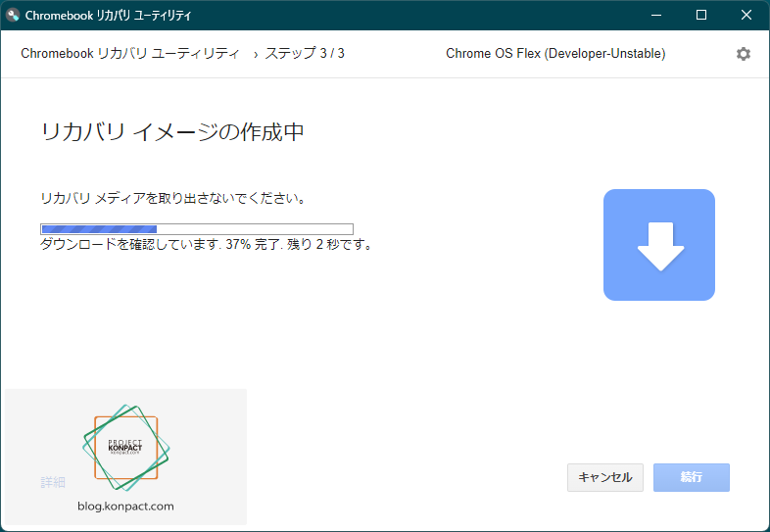
Task: Click the Chromebook リカバリ ユーティリティ breadcrumb text
Action: pos(130,53)
